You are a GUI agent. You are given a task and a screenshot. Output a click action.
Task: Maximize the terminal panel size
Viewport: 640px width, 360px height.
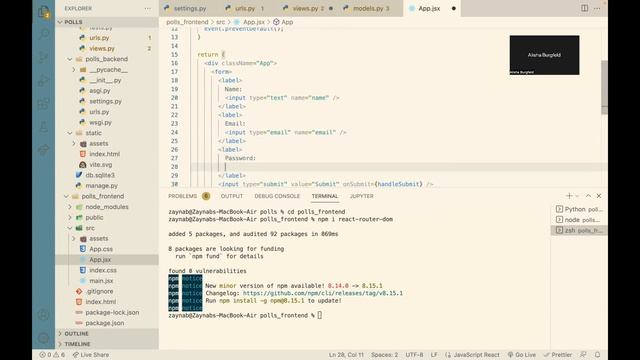[588, 196]
